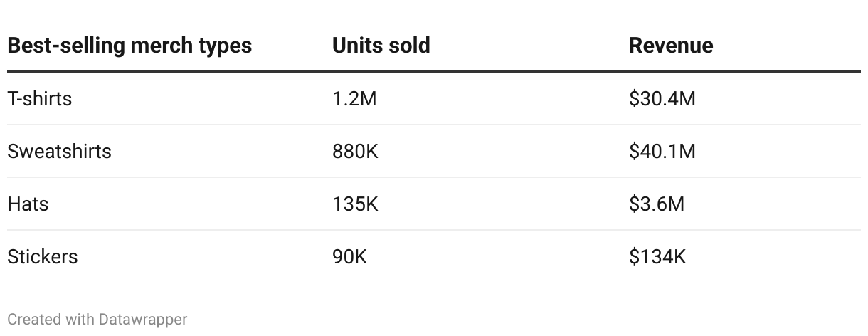Click the Revenue column header
Viewport: 868px width, 336px height.
coord(671,46)
